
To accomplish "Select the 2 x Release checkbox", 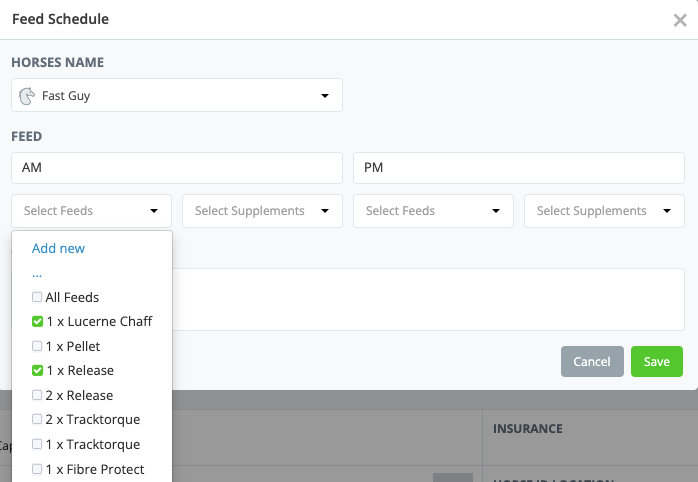I will point(37,395).
